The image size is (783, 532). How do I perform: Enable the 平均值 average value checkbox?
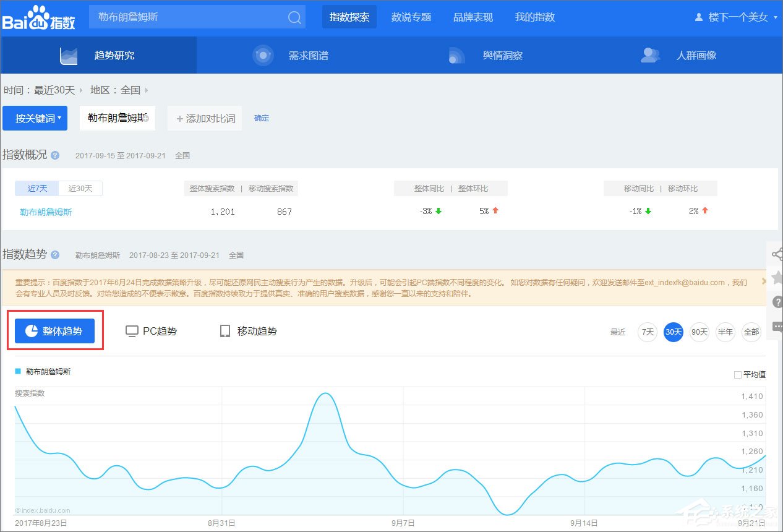tap(737, 374)
